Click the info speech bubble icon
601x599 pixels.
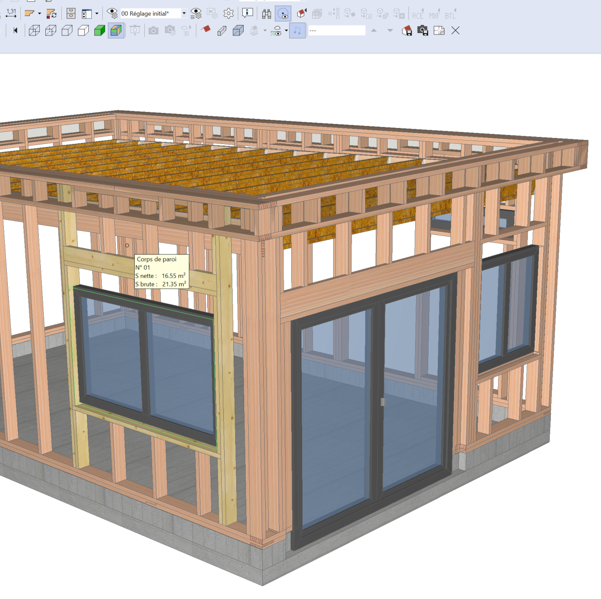248,14
